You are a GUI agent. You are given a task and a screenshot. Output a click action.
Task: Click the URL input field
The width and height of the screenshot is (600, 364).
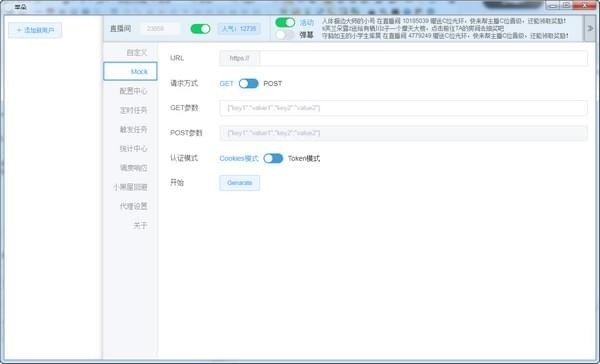[x=424, y=58]
